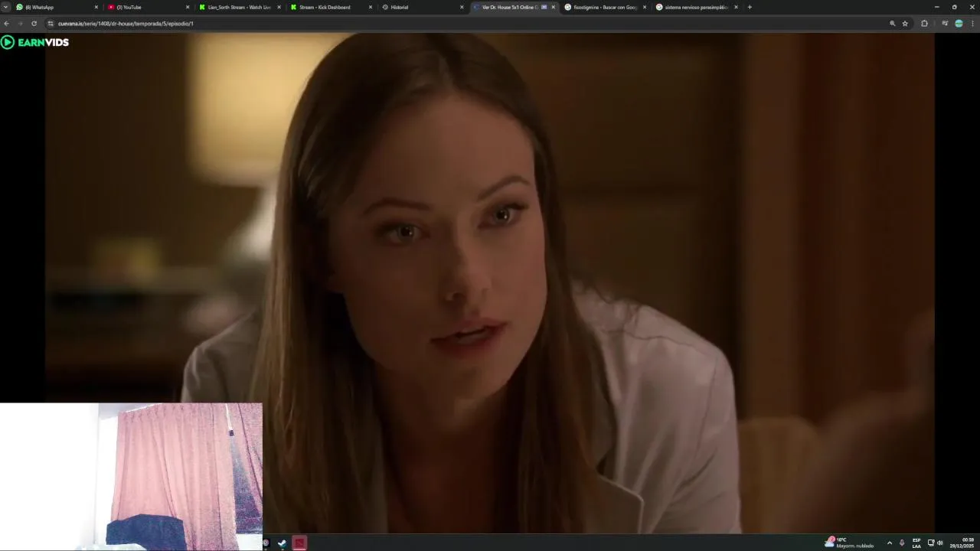Image resolution: width=980 pixels, height=551 pixels.
Task: Change the ESP LAA keyboard language
Action: 916,543
